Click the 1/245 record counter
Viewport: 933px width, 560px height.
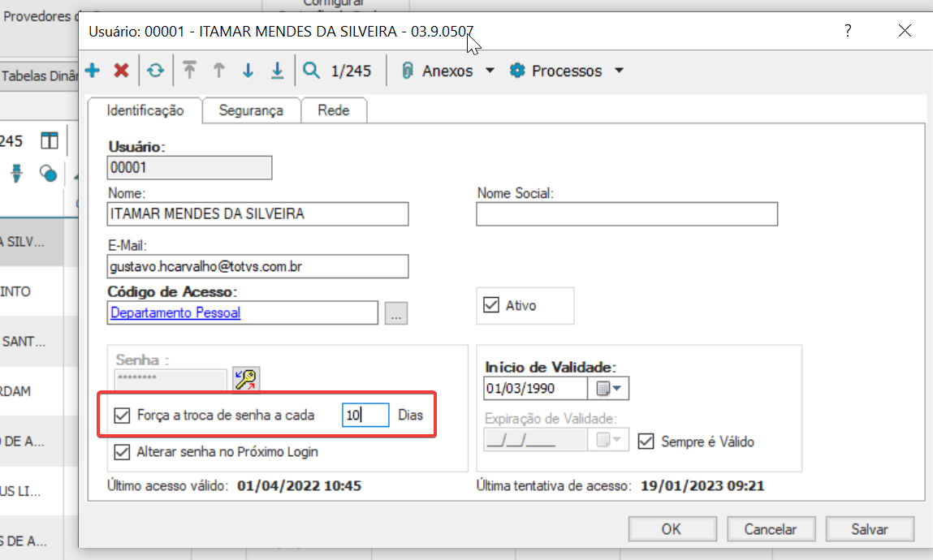(351, 71)
